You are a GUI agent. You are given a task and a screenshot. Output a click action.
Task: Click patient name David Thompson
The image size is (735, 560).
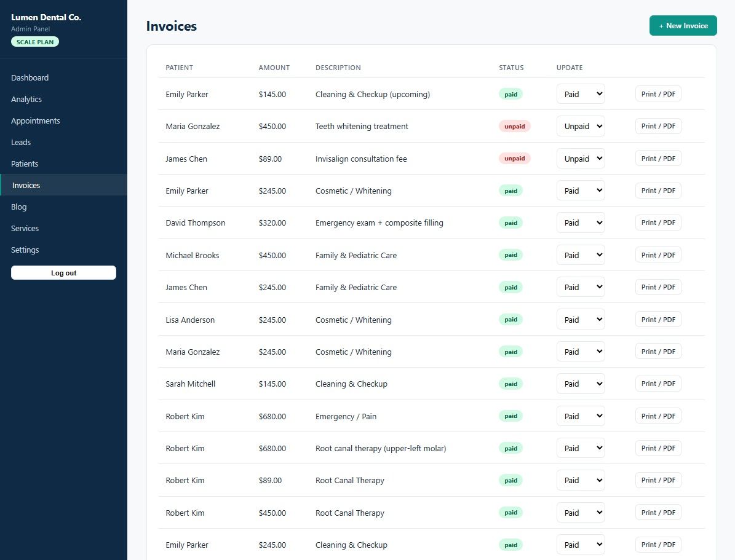pyautogui.click(x=196, y=223)
